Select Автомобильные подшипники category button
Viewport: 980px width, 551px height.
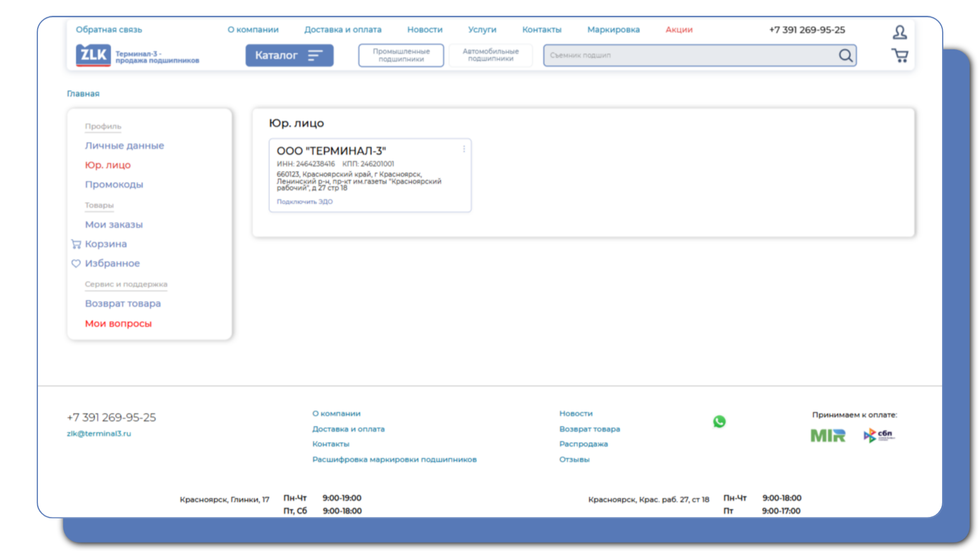491,55
